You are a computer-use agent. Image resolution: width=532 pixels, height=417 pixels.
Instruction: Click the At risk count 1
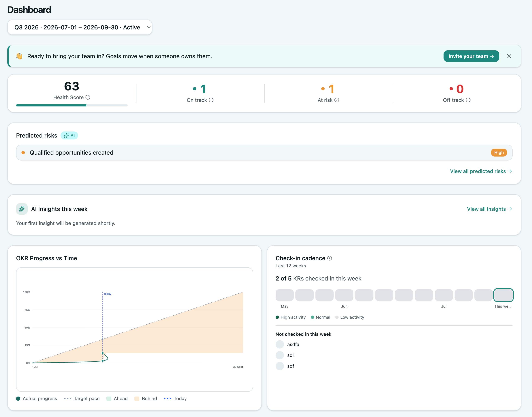point(331,89)
